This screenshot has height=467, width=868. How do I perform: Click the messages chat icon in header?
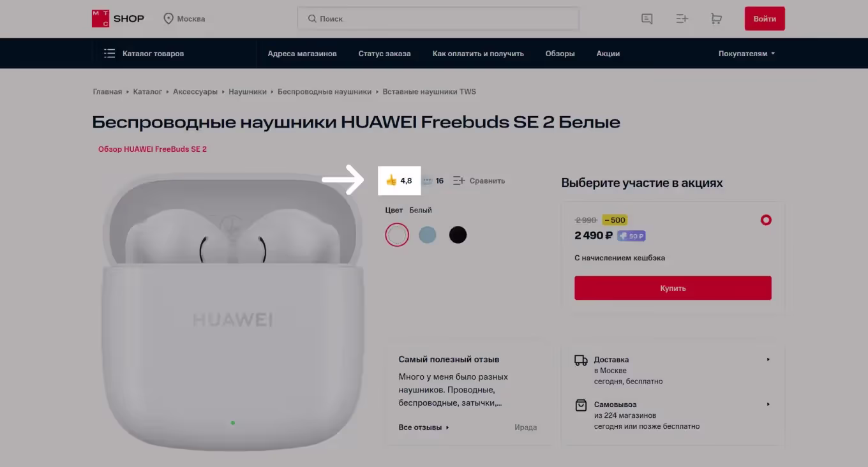tap(647, 19)
